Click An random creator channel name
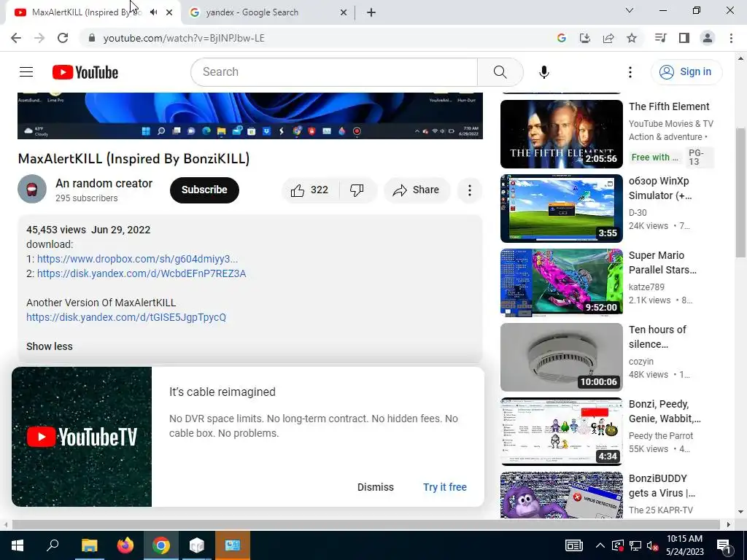Viewport: 747px width, 560px height. (104, 183)
